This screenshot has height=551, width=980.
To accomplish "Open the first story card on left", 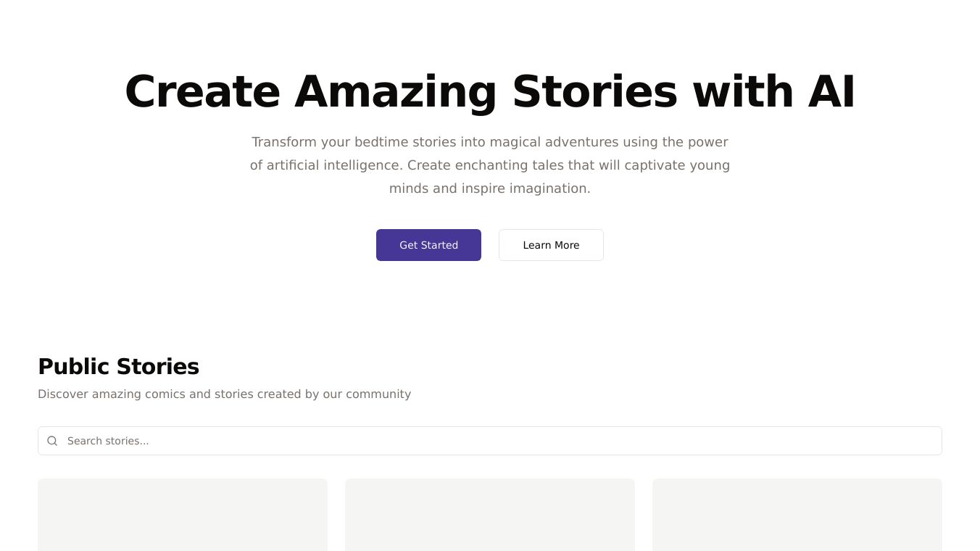I will 183,515.
